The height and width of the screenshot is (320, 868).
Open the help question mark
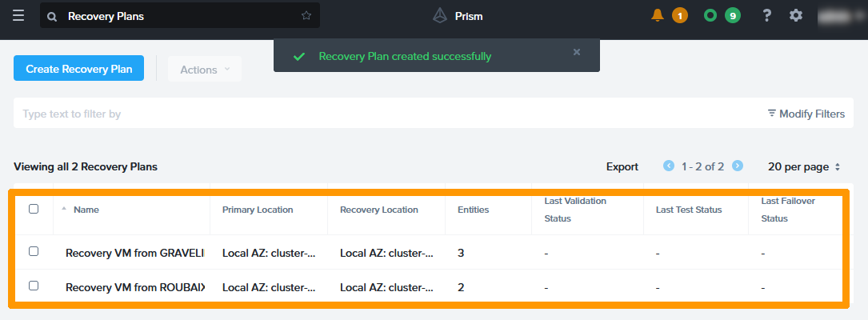766,15
